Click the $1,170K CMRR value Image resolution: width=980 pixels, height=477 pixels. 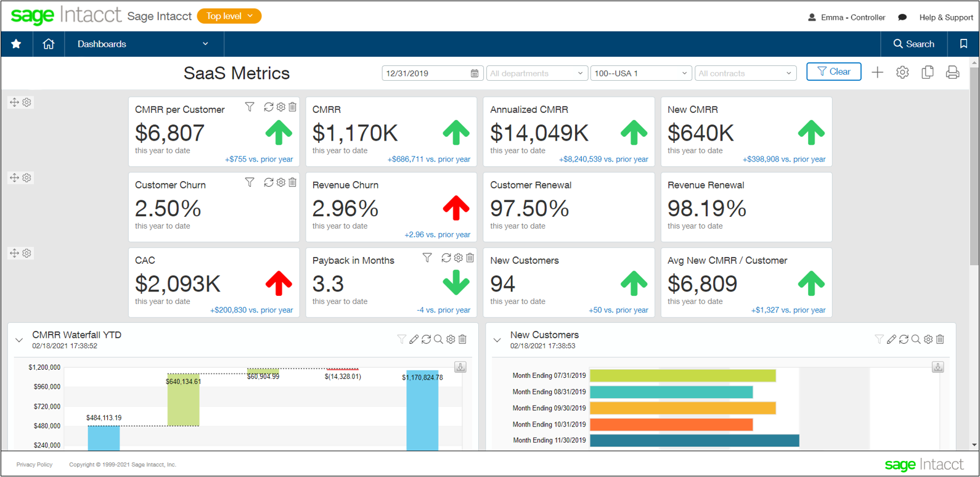coord(355,133)
